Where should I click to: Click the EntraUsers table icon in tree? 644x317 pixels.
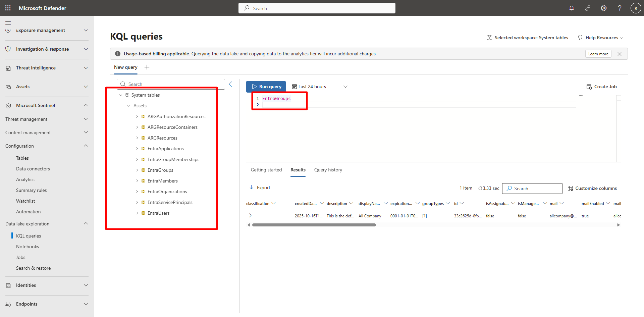tap(143, 213)
